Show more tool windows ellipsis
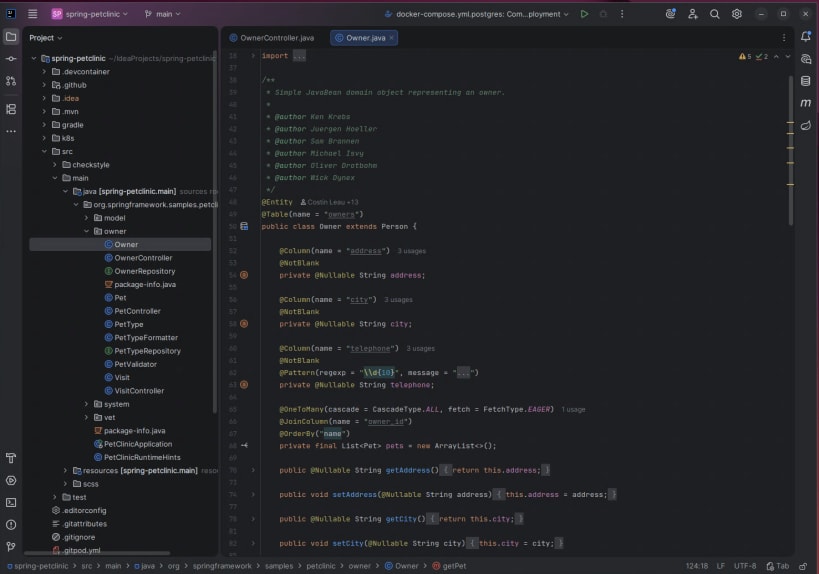Image resolution: width=819 pixels, height=574 pixels. (11, 131)
